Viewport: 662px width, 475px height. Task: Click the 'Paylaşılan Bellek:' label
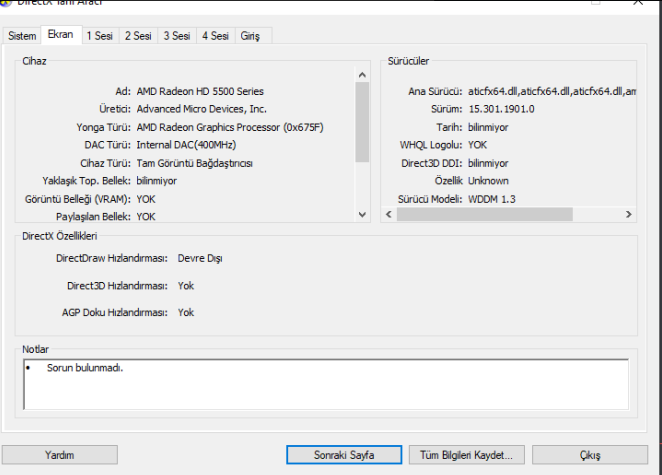point(93,217)
